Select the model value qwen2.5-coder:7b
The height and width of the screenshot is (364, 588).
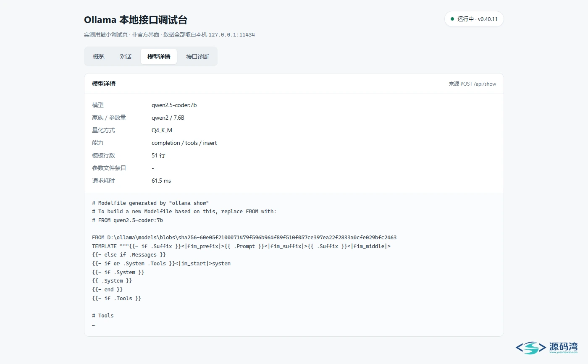(x=174, y=105)
